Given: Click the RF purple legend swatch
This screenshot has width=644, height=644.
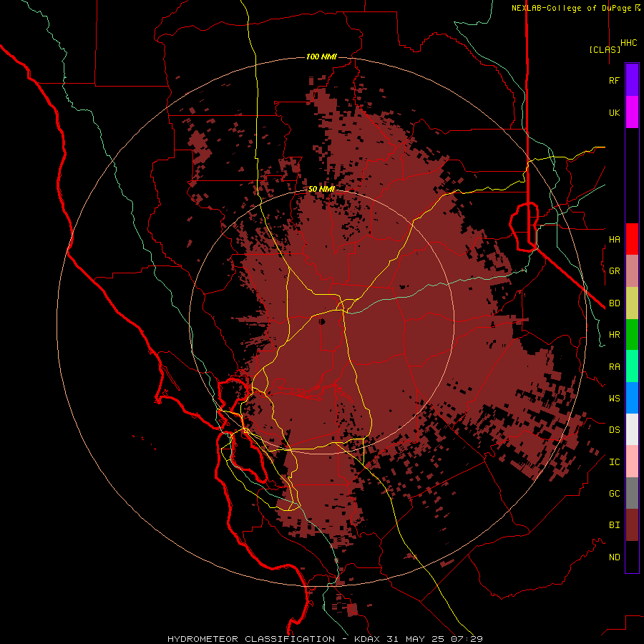Looking at the screenshot, I should click(632, 80).
